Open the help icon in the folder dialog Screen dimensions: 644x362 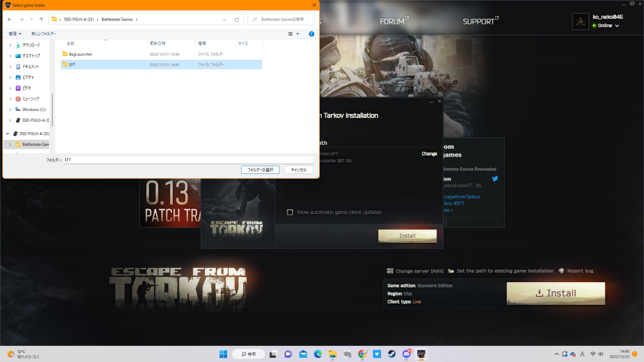click(311, 33)
